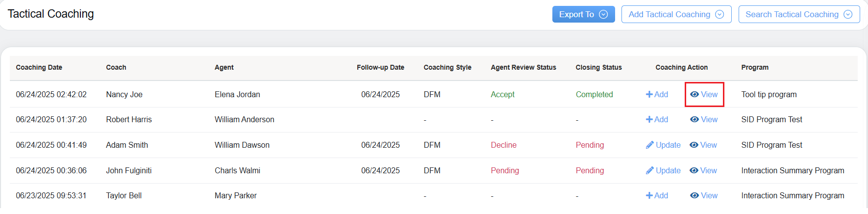View coaching record of Robert Harris
This screenshot has height=214, width=868.
click(x=704, y=119)
